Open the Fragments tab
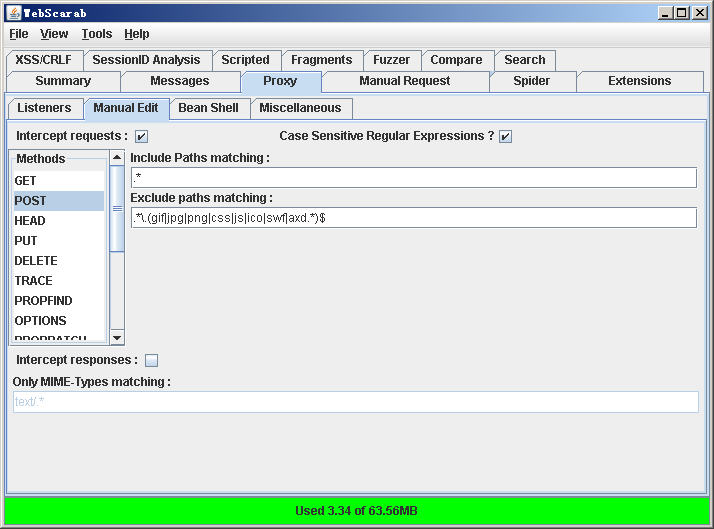 pyautogui.click(x=321, y=60)
